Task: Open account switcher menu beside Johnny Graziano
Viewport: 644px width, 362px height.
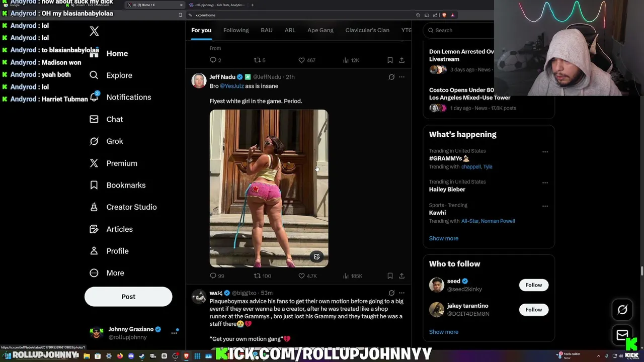Action: click(174, 333)
